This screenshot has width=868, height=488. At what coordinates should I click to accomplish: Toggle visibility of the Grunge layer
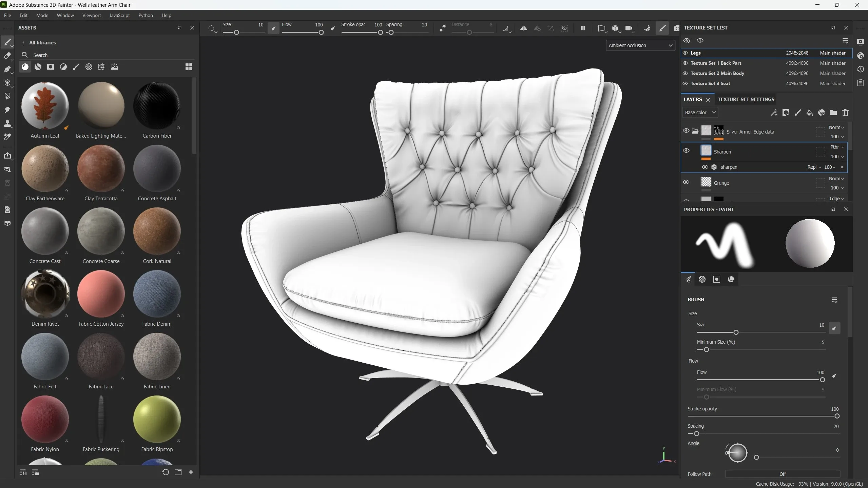point(686,182)
